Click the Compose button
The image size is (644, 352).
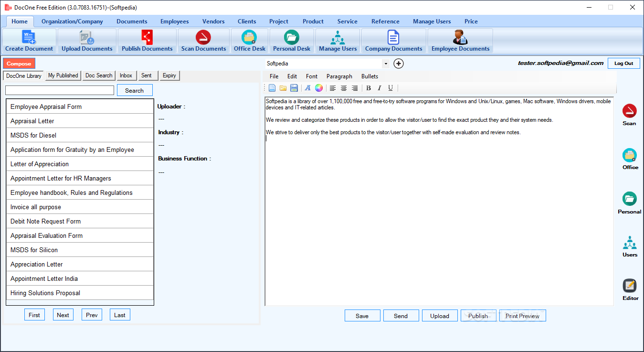pyautogui.click(x=19, y=64)
